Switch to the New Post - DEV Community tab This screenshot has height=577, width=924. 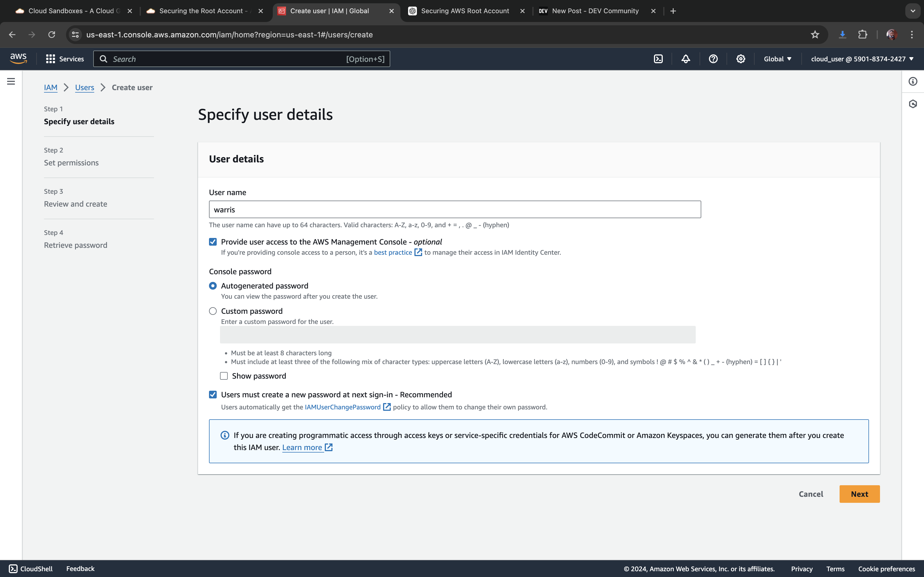point(595,11)
